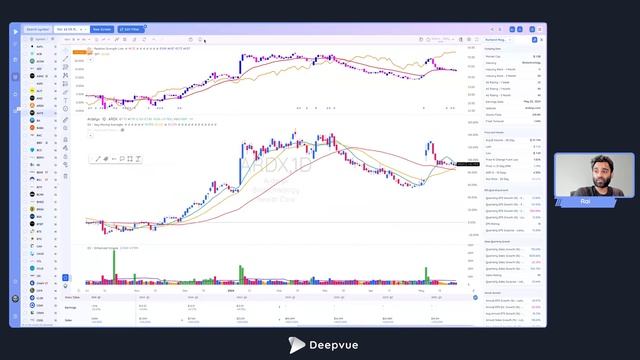Click the current price label on the axis
640x360 pixels.
pyautogui.click(x=468, y=164)
